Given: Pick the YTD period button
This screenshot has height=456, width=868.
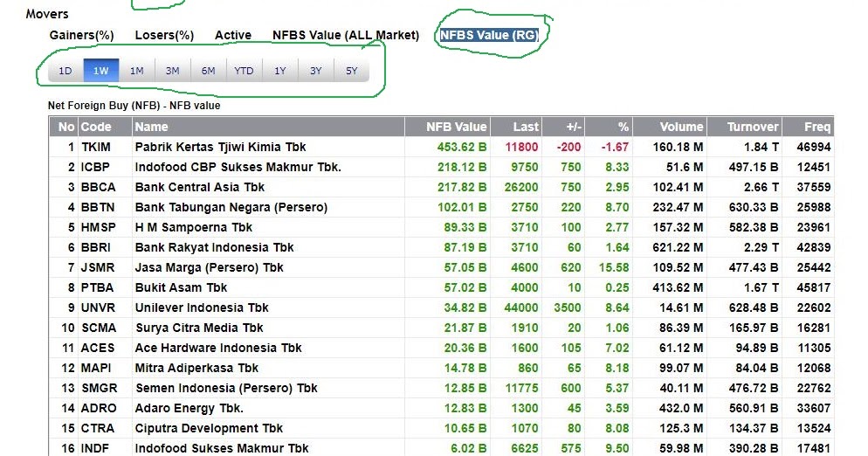Looking at the screenshot, I should (x=244, y=71).
